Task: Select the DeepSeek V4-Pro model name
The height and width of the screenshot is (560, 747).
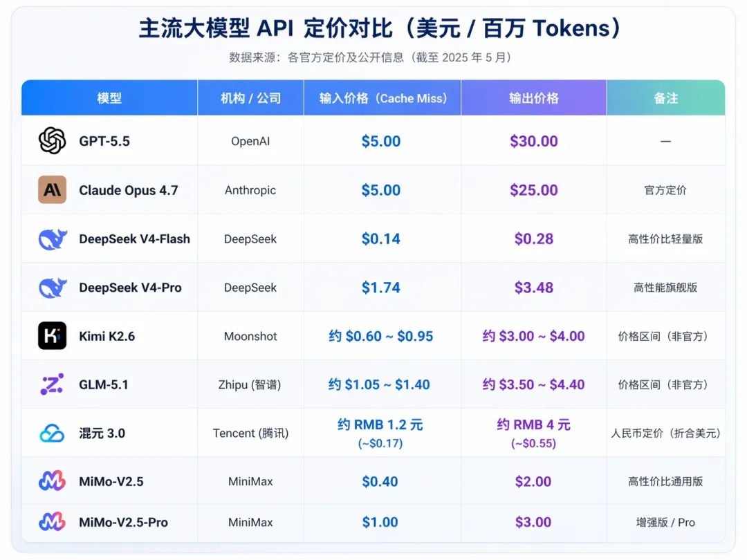Action: pos(130,288)
